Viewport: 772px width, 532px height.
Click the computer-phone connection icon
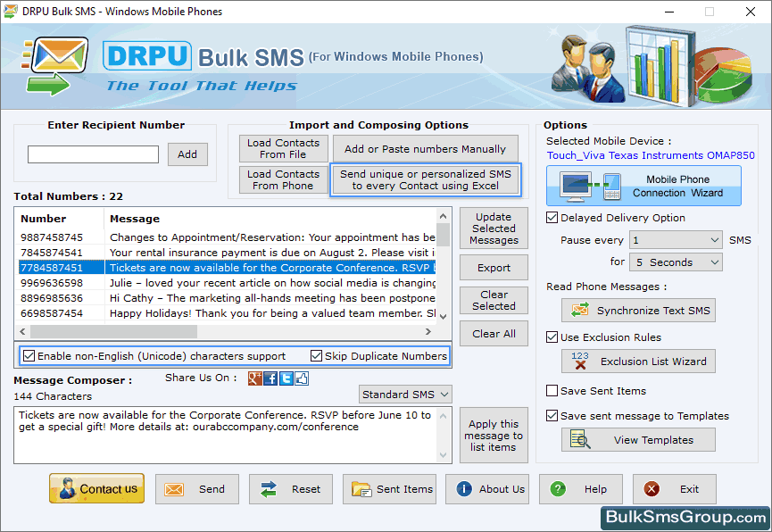(x=592, y=187)
